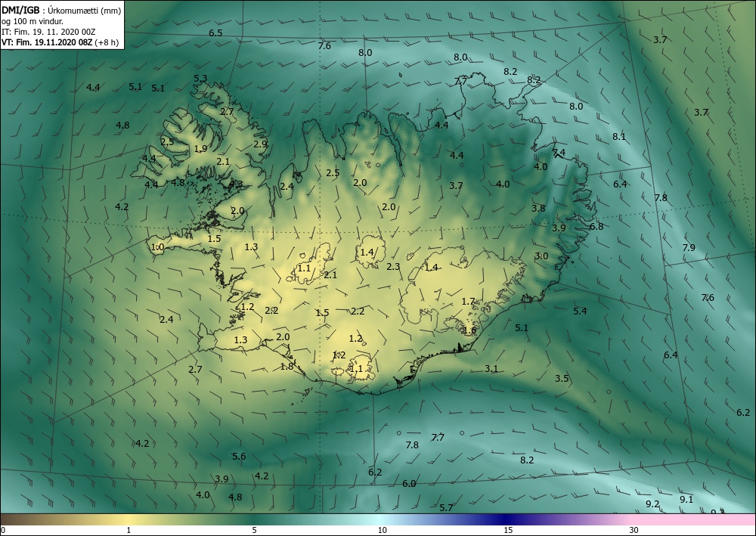Click the 5.7 value at the bottom edge
The width and height of the screenshot is (756, 536).
point(447,507)
